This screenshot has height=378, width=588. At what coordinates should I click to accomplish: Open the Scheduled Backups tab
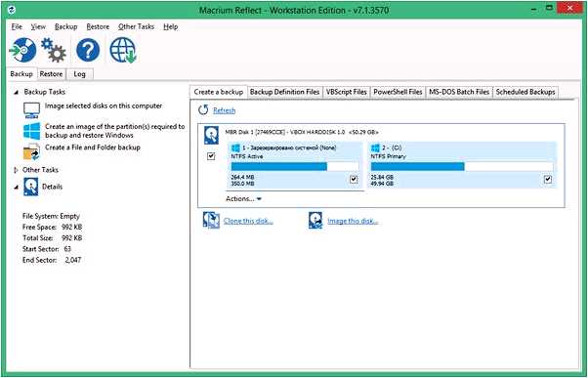525,92
